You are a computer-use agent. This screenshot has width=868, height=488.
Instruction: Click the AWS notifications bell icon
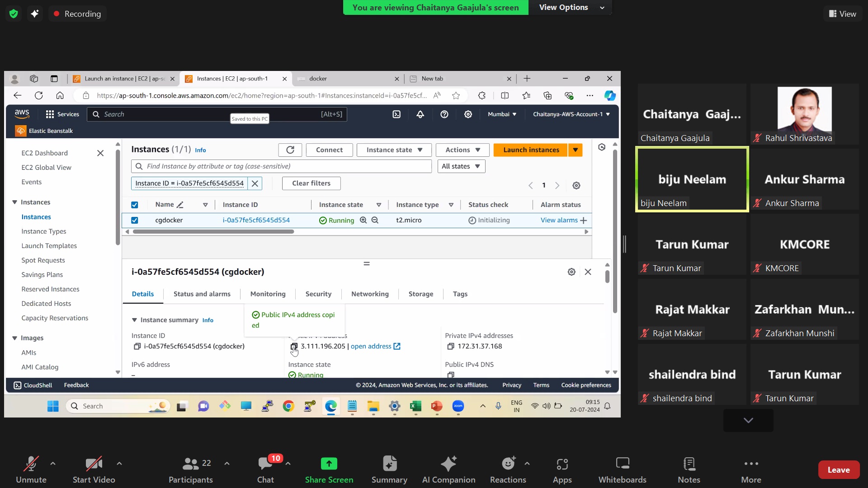point(420,114)
